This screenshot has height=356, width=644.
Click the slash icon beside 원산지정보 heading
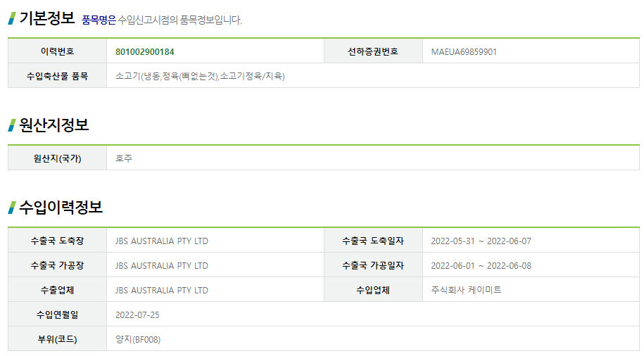coord(12,125)
